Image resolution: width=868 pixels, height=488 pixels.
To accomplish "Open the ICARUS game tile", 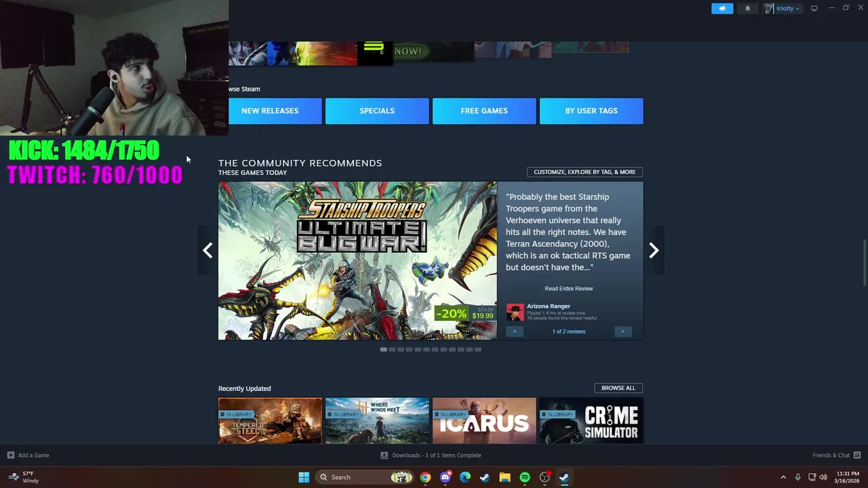I will pos(484,421).
